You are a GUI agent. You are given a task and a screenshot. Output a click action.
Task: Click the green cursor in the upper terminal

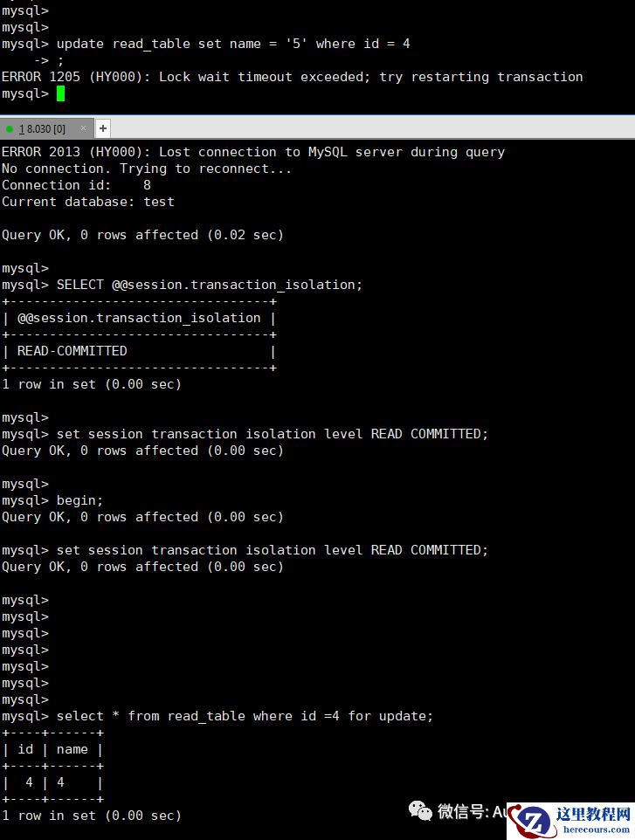point(60,93)
